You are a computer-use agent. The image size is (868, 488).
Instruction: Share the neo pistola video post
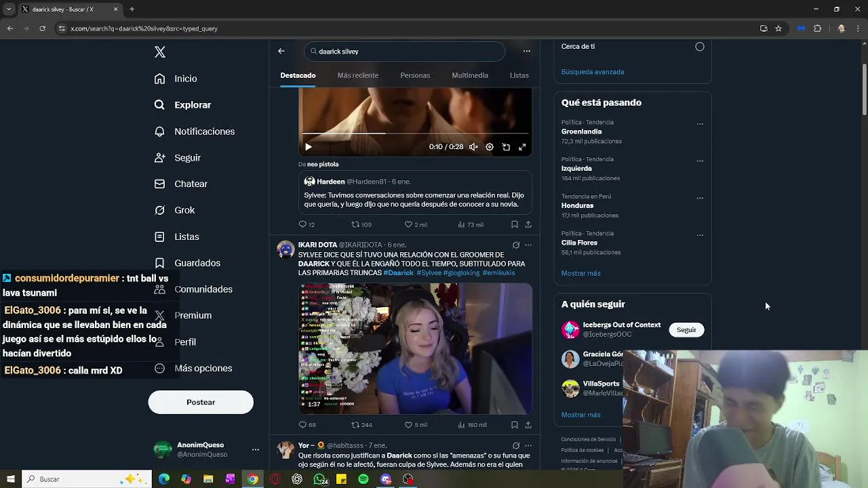click(528, 224)
